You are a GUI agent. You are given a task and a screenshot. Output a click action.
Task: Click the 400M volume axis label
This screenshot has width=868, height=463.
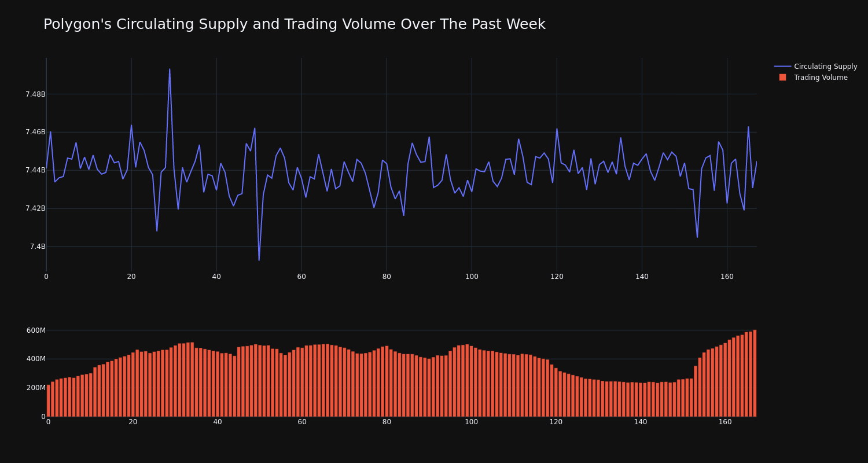(36, 359)
